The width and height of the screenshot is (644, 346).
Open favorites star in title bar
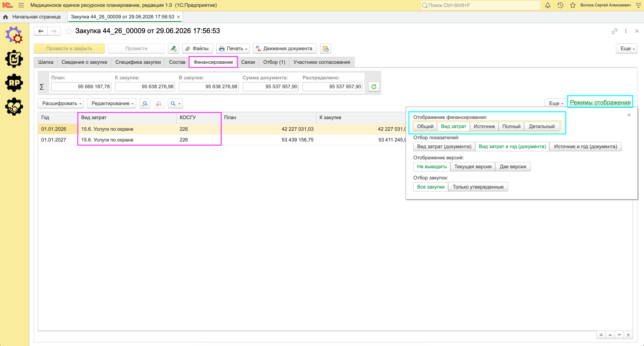[573, 5]
